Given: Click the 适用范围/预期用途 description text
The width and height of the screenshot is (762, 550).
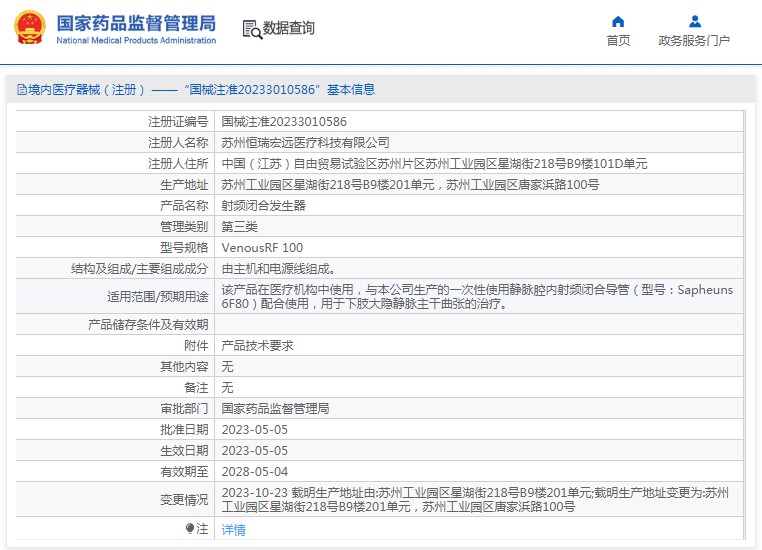Looking at the screenshot, I should (x=477, y=296).
